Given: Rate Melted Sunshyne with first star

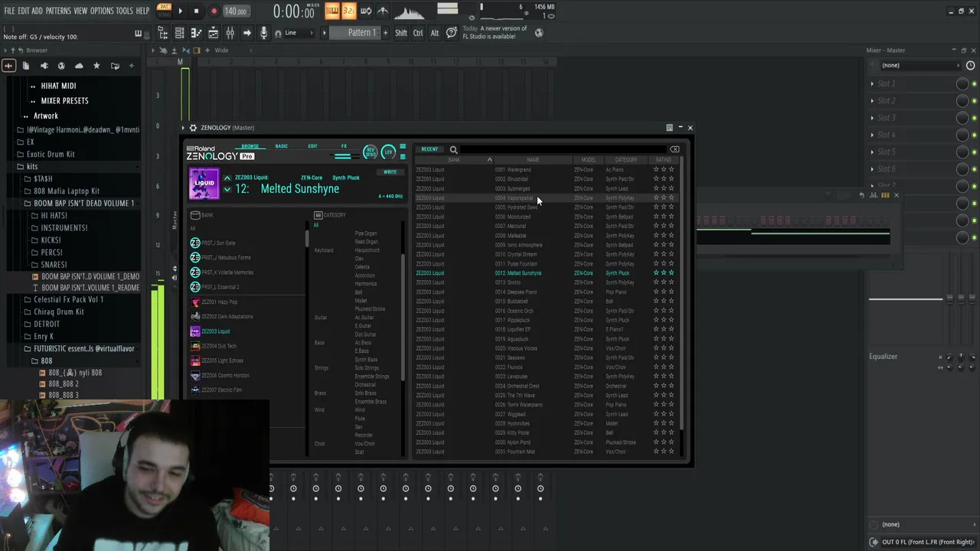Looking at the screenshot, I should 656,273.
